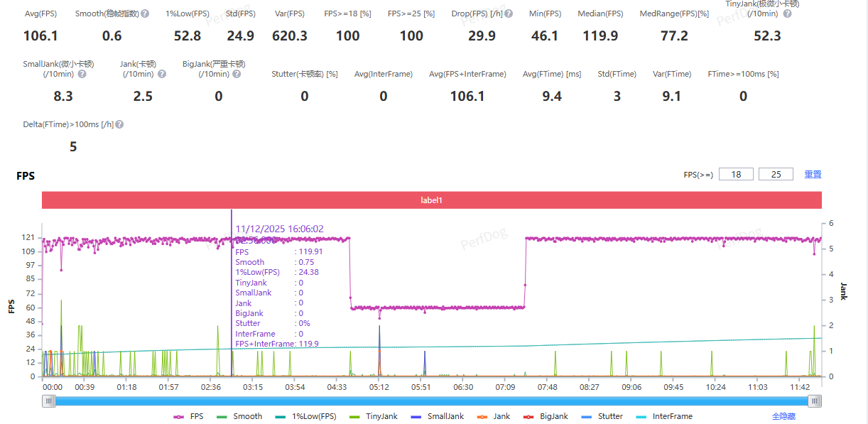Click the help icon next to Smooth
This screenshot has width=868, height=424.
click(x=145, y=13)
